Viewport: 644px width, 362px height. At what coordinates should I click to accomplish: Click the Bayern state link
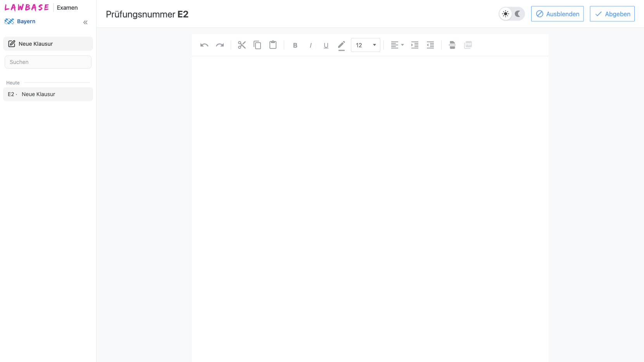pos(20,21)
